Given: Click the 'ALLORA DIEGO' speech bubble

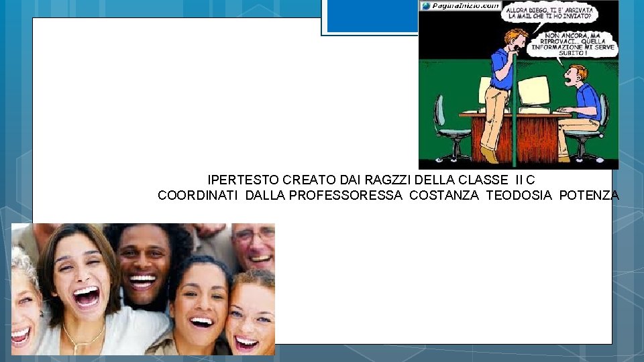Looking at the screenshot, I should [549, 13].
